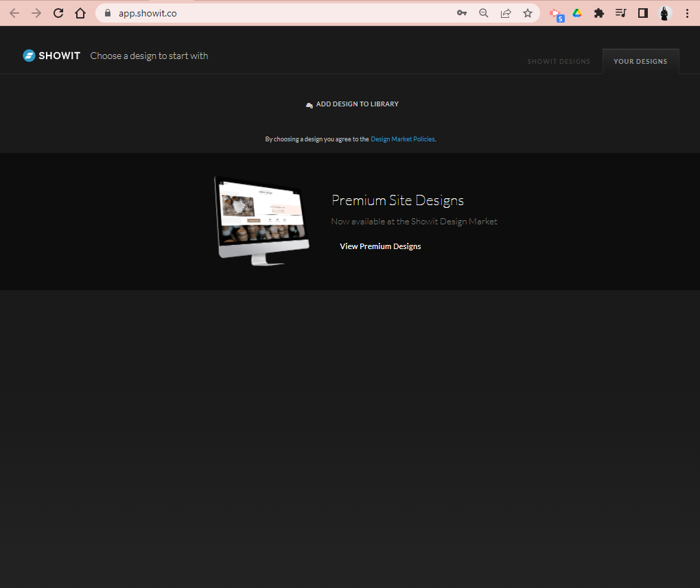Viewport: 700px width, 588px height.
Task: Click the zoom magnifier icon in address bar
Action: (484, 14)
